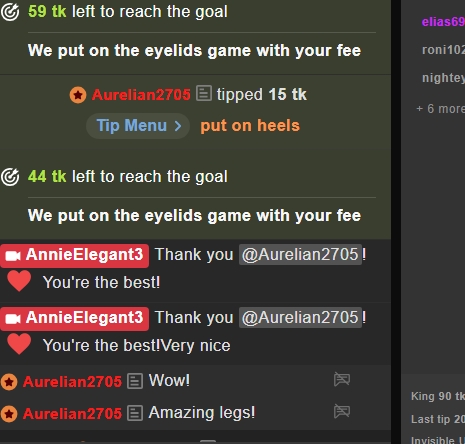Click red heart before "You're the best!Very nice"
Viewport: 465px width, 444px height.
[x=19, y=344]
